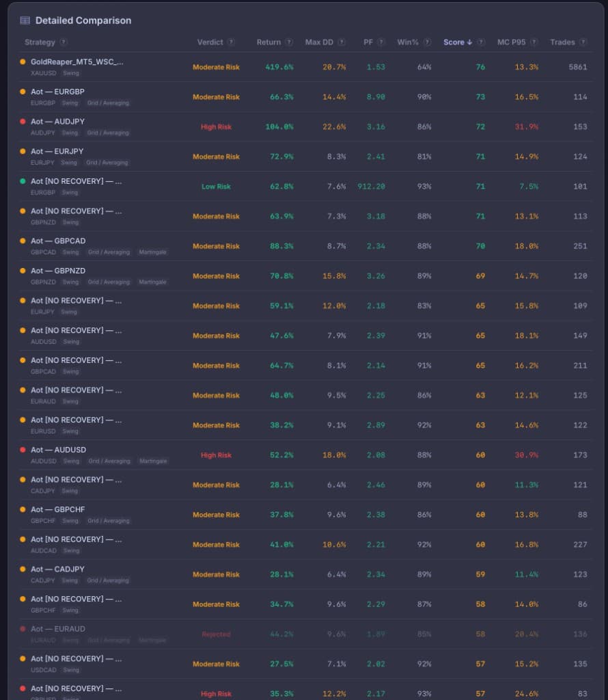The height and width of the screenshot is (700, 608).
Task: Click the help icon next to Verdict header
Action: pyautogui.click(x=231, y=42)
